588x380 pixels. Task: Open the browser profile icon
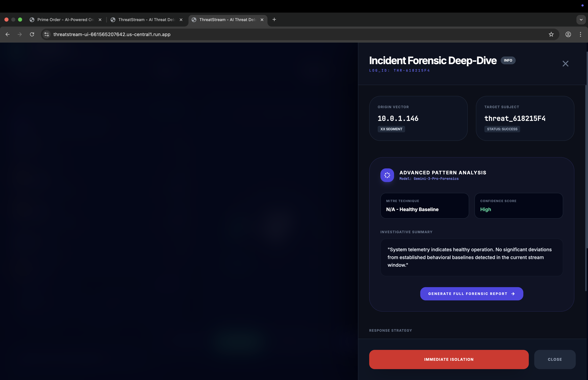coord(568,34)
